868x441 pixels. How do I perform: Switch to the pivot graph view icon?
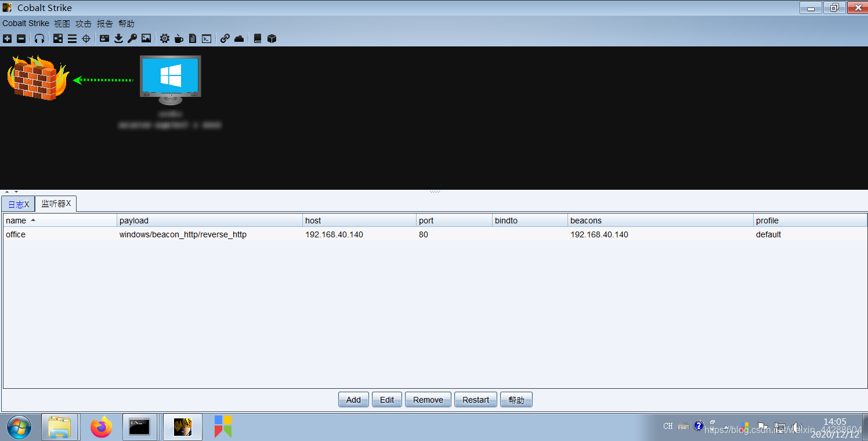[58, 38]
